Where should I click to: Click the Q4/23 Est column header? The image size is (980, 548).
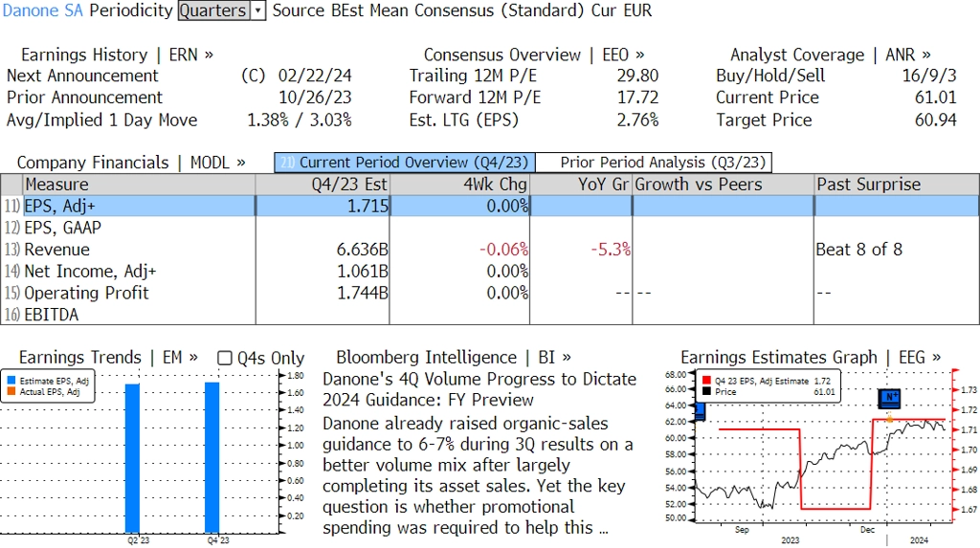323,185
